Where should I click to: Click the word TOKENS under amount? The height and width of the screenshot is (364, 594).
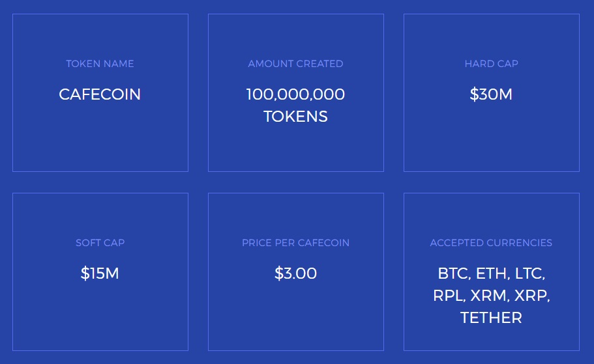tap(295, 117)
